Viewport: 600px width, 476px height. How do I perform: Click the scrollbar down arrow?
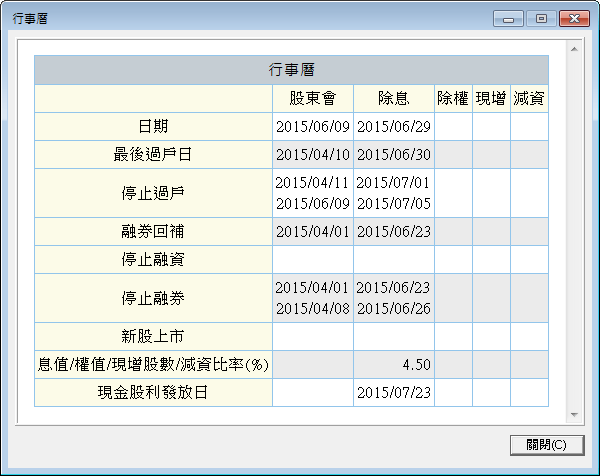pos(573,414)
